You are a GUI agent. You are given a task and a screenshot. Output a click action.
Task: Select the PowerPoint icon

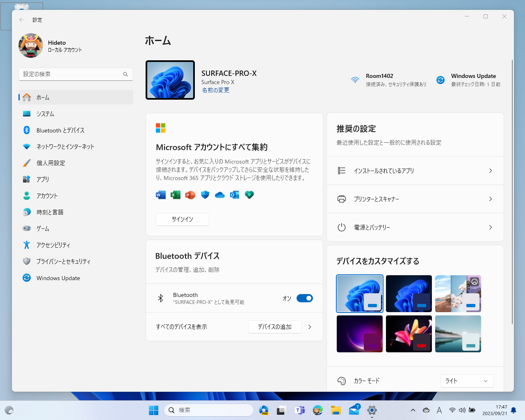pos(190,195)
